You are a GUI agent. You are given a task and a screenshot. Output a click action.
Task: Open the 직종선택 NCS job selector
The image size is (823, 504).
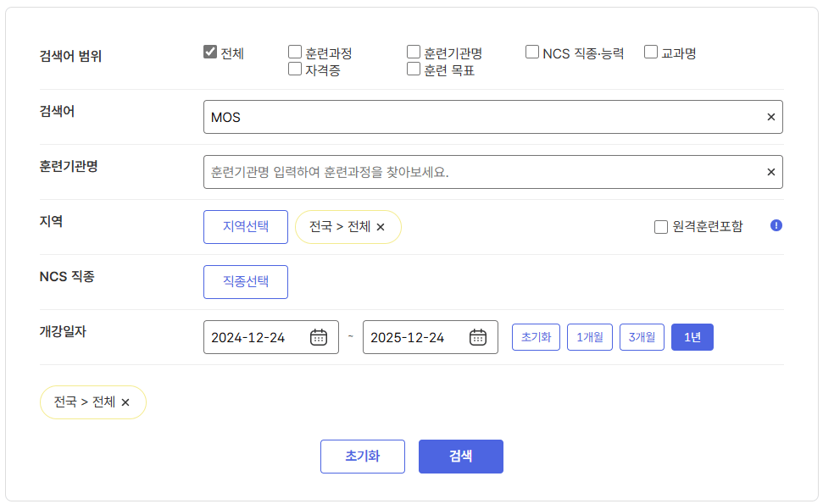click(245, 281)
